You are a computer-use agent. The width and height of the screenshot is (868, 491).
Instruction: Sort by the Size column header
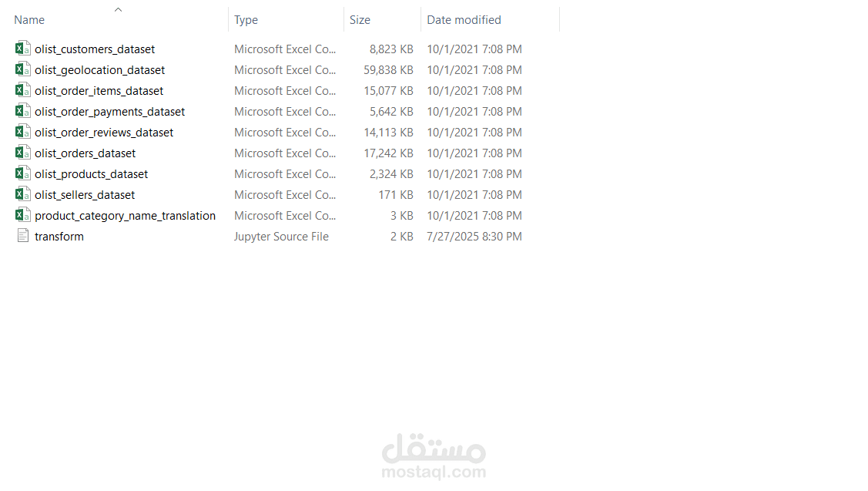[x=360, y=20]
